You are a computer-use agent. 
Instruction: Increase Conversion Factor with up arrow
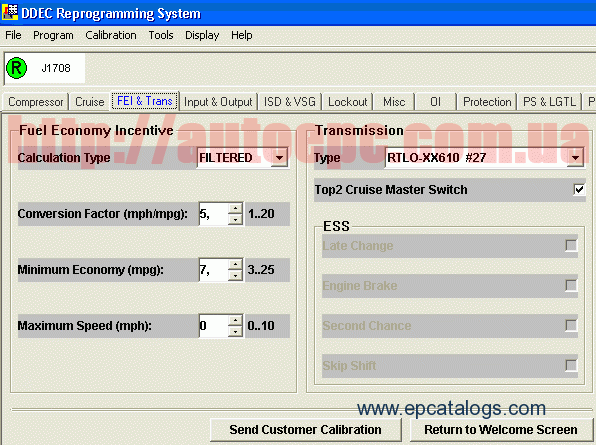(236, 209)
